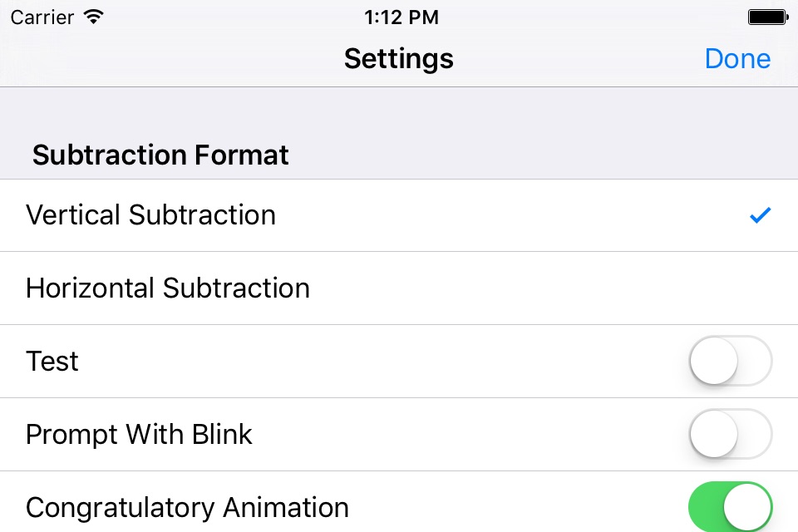Tap the Wi-Fi status icon

click(94, 17)
